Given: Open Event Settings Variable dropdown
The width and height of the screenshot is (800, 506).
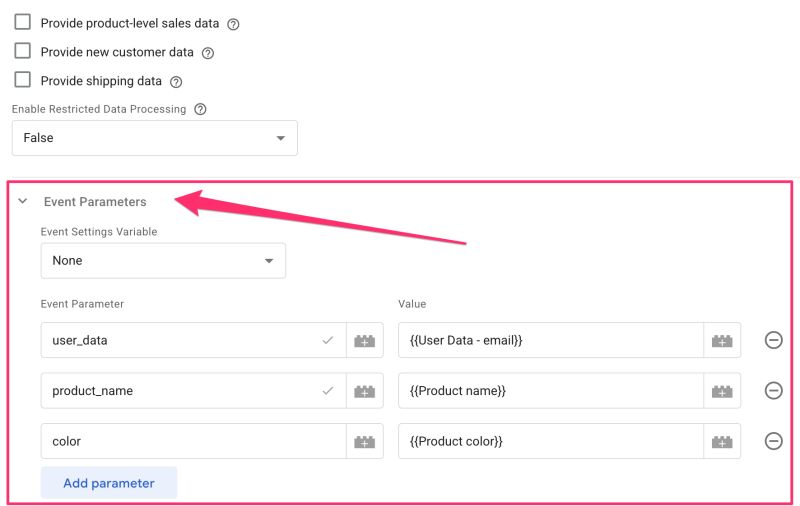Looking at the screenshot, I should click(x=162, y=261).
